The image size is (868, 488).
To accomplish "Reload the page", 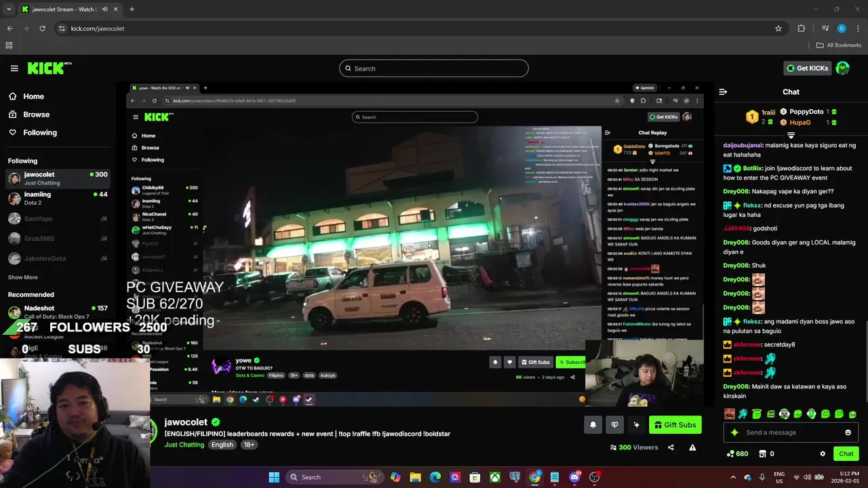I will point(42,28).
